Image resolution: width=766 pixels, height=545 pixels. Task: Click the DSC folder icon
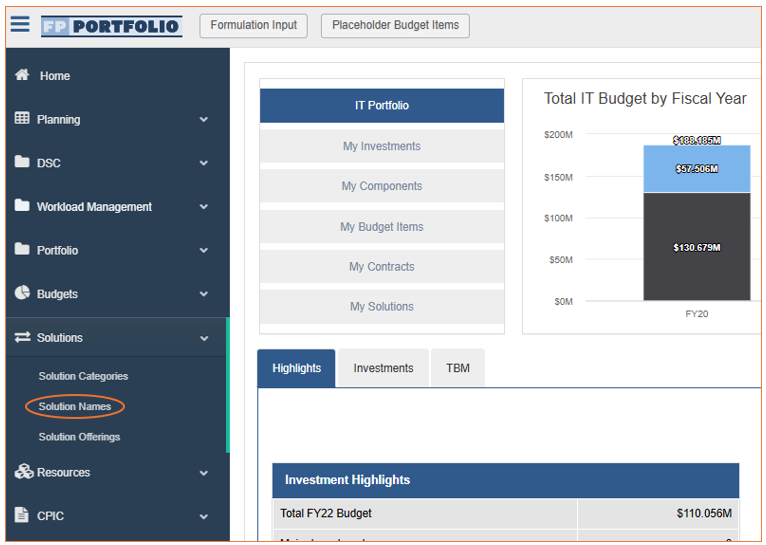pos(22,162)
